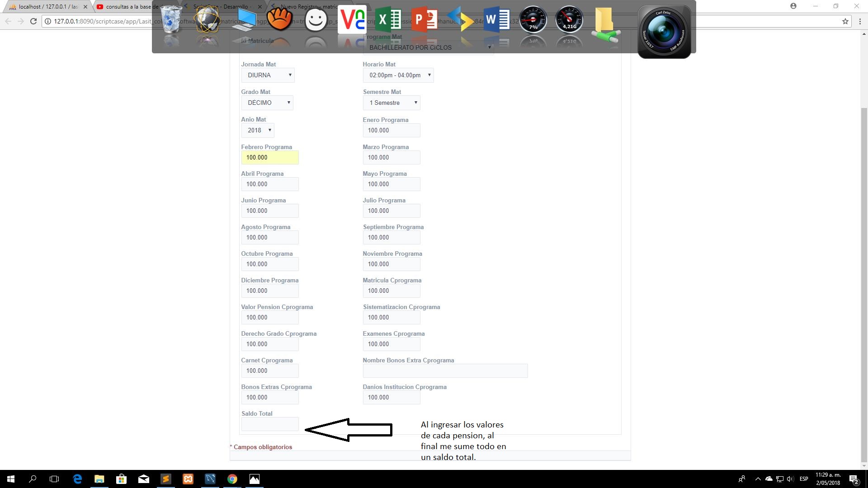Image resolution: width=868 pixels, height=488 pixels.
Task: Click the 7% CPU gauge icon
Action: [x=533, y=20]
